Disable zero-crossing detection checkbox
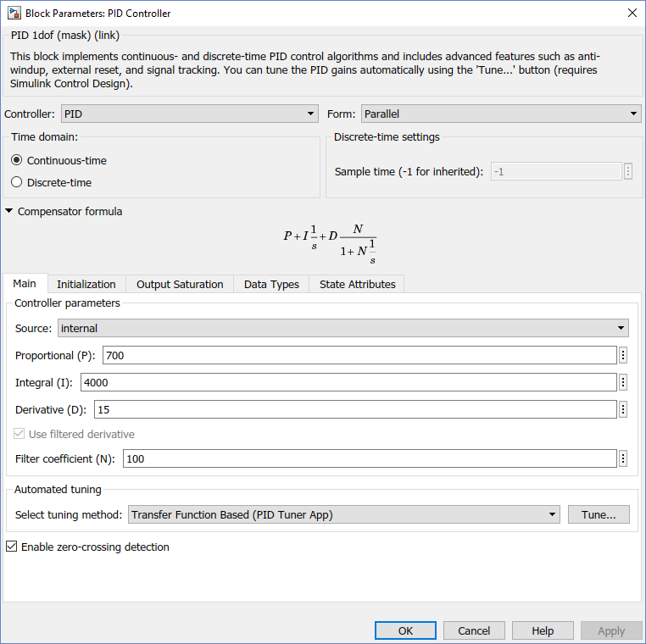This screenshot has height=644, width=646. 11,547
